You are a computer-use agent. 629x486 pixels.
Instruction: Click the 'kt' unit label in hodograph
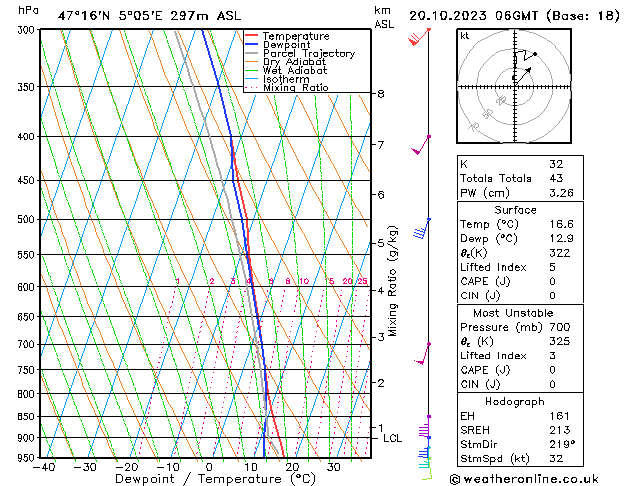point(465,36)
